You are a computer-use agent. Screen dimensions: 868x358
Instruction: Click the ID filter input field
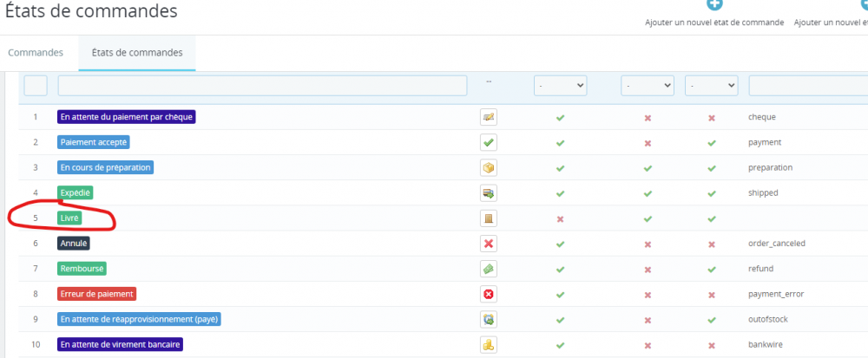[36, 86]
